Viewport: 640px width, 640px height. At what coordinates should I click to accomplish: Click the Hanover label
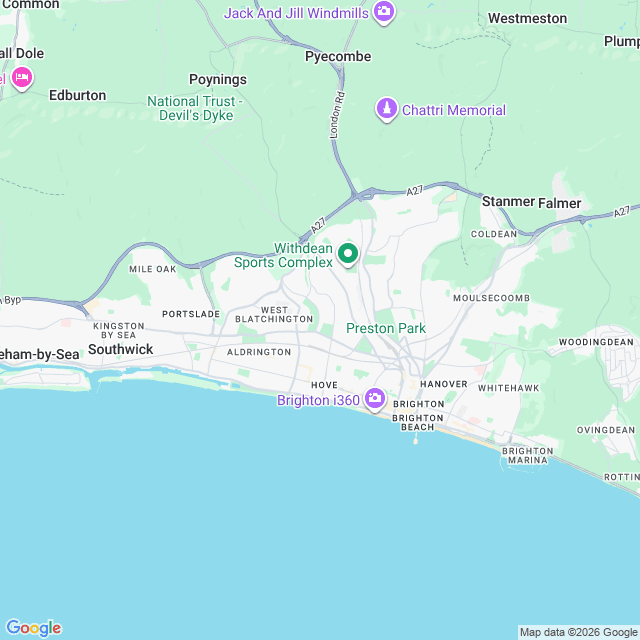pos(444,384)
